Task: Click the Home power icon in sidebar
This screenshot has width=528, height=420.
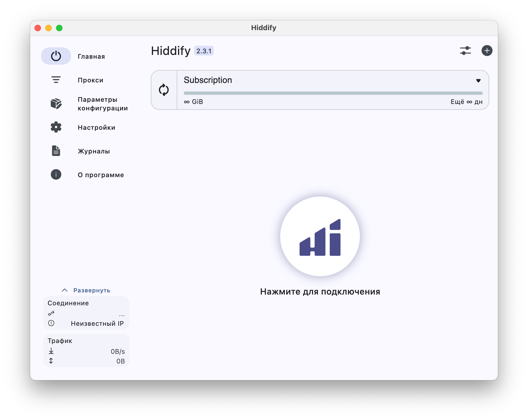Action: click(56, 56)
